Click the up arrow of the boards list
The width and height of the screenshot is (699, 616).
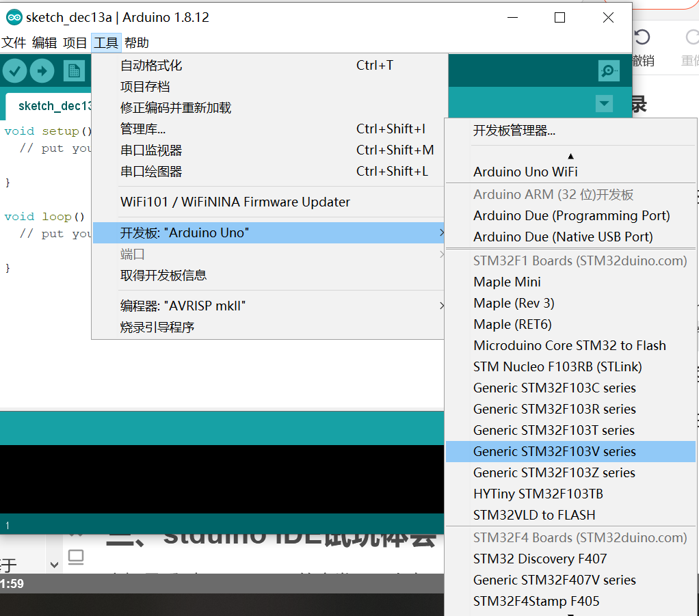coord(570,156)
